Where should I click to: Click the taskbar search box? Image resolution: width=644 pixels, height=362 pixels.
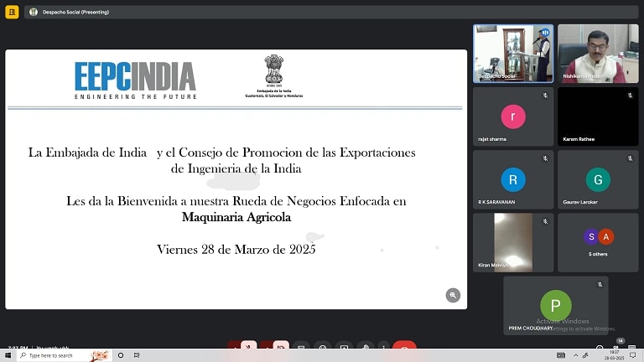[x=65, y=355]
